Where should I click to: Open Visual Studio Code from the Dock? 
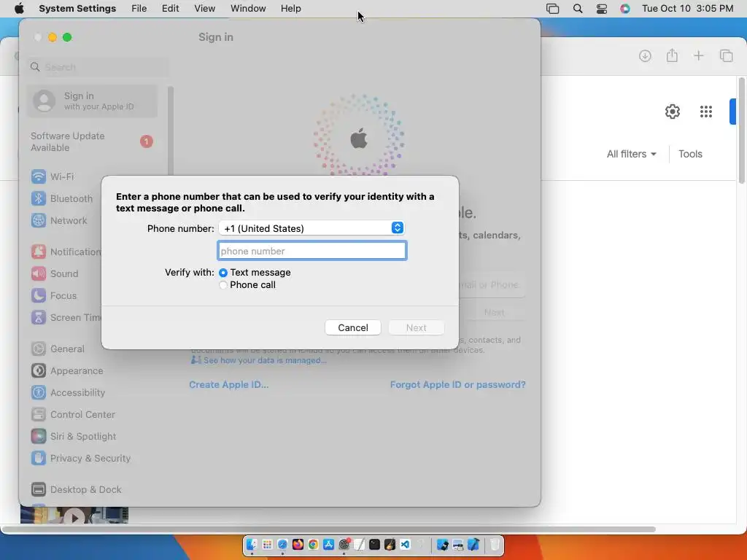click(405, 545)
